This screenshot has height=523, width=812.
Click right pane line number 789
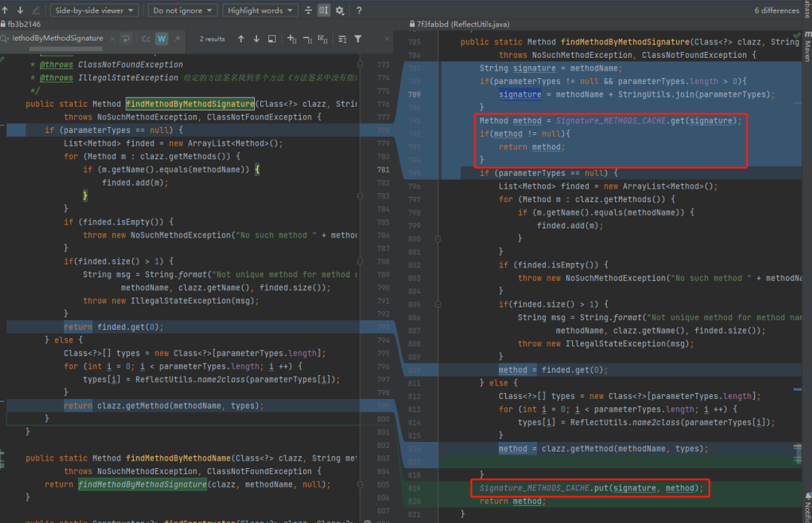coord(414,94)
